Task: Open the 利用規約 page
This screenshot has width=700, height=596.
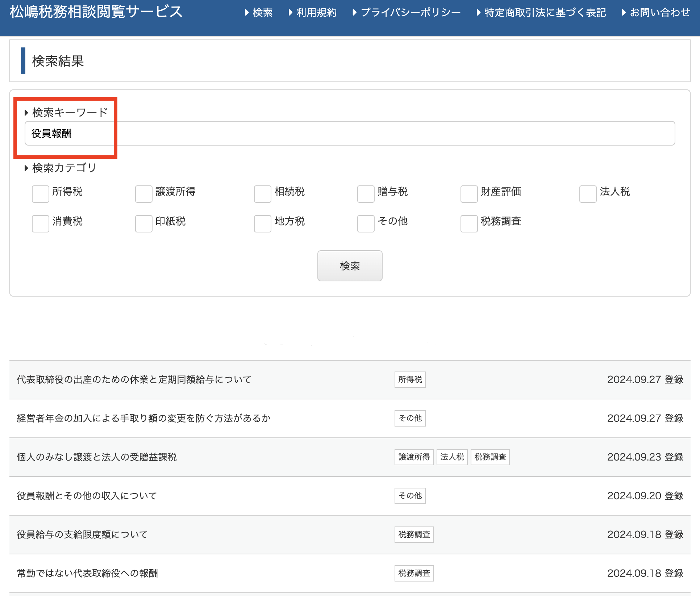Action: [x=313, y=13]
